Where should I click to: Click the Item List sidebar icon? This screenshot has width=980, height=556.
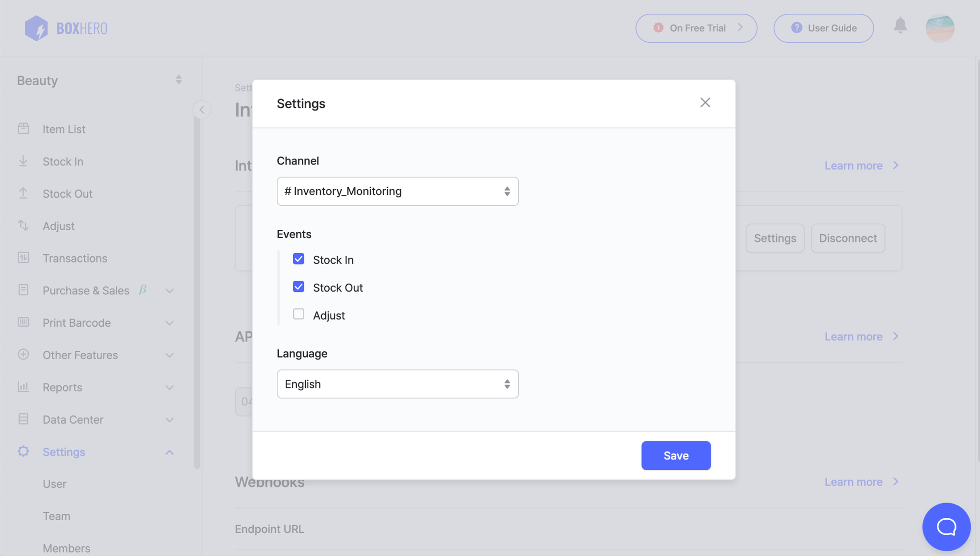[23, 129]
